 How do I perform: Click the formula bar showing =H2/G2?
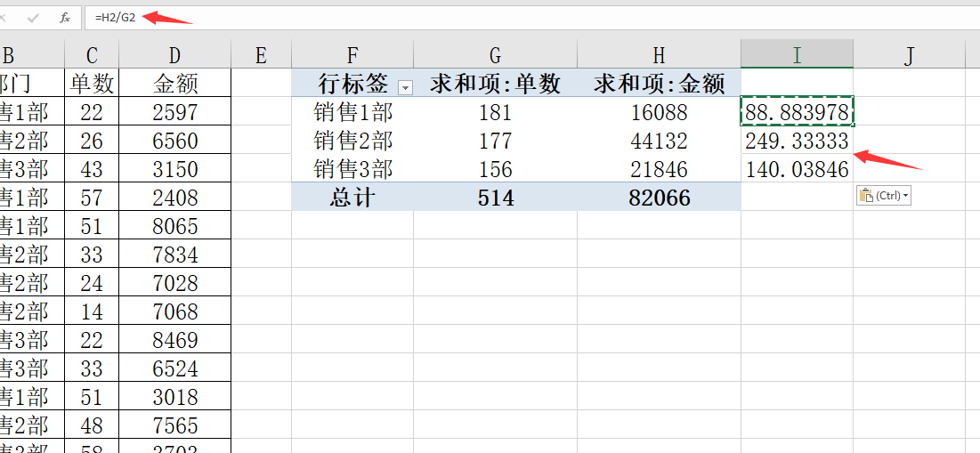click(531, 18)
